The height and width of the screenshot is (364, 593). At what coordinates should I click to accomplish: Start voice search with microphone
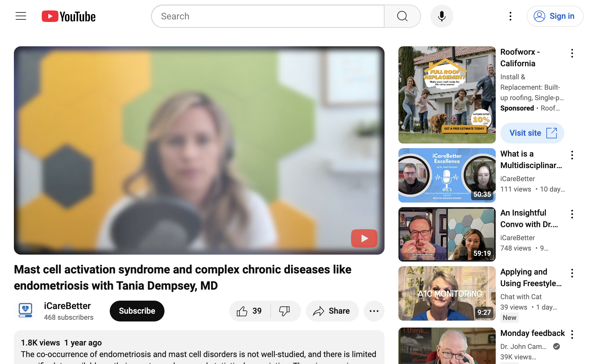[x=442, y=16]
